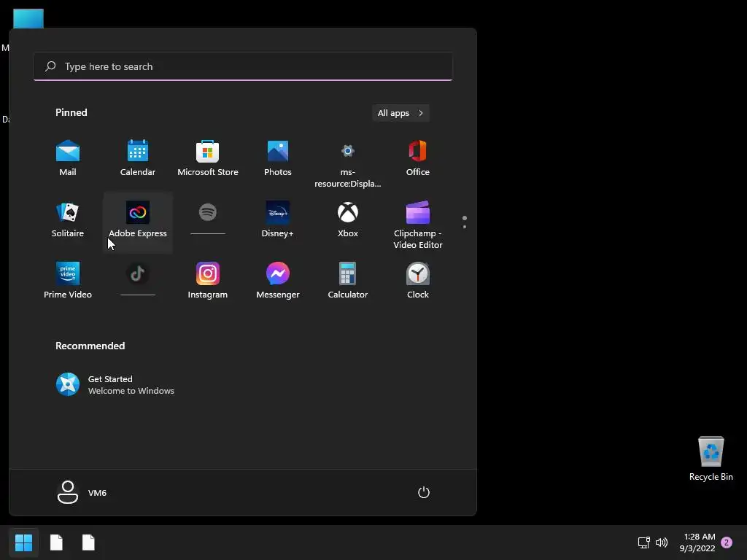747x560 pixels.
Task: Open first blank file icon on taskbar
Action: 56,542
